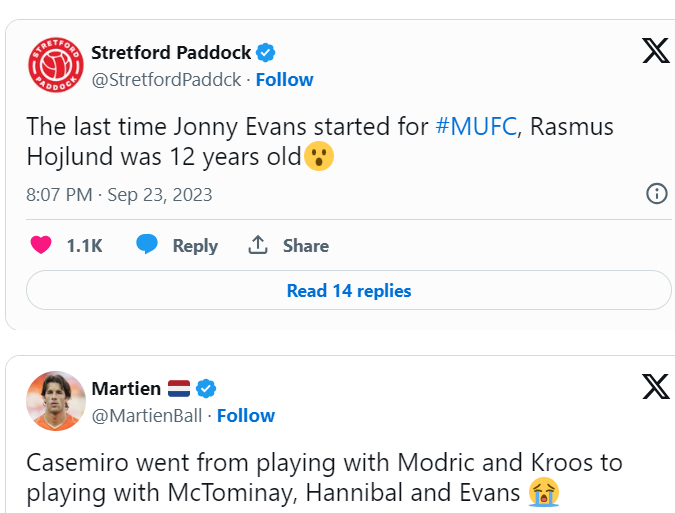This screenshot has height=513, width=675.
Task: Click the Share text label
Action: click(305, 246)
